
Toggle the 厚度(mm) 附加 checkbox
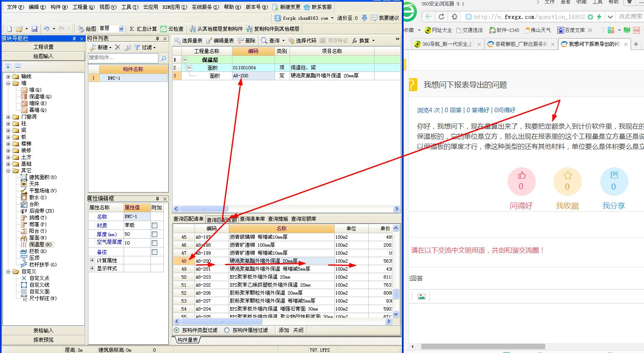pos(155,234)
